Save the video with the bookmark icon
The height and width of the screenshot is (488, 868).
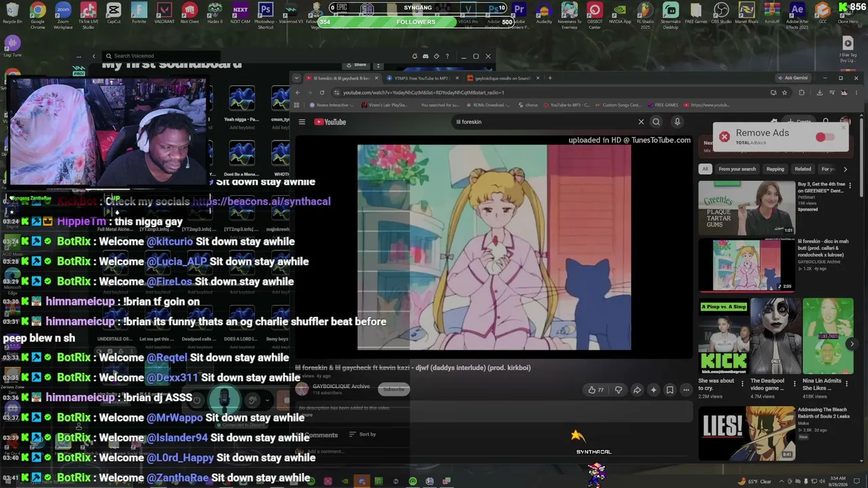click(670, 390)
